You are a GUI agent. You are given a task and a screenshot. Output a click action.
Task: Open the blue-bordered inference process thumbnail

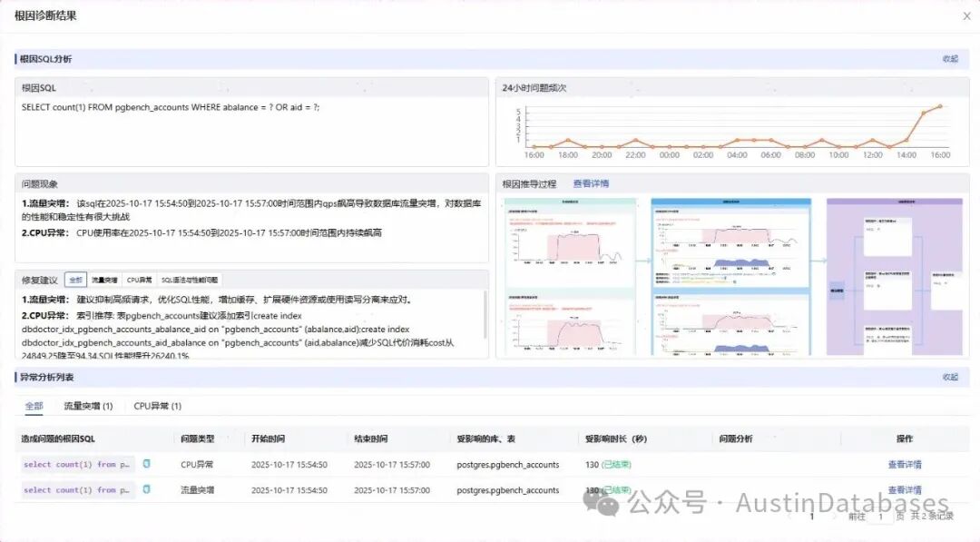[730, 276]
